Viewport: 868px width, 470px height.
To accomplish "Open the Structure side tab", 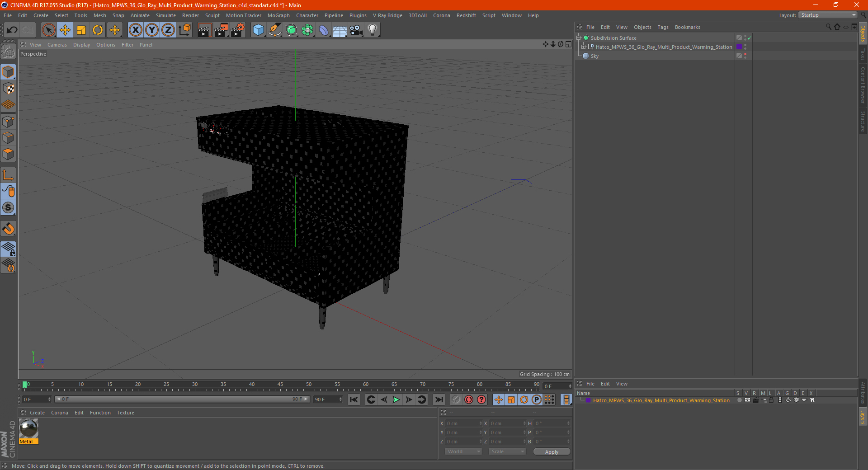I will 863,121.
